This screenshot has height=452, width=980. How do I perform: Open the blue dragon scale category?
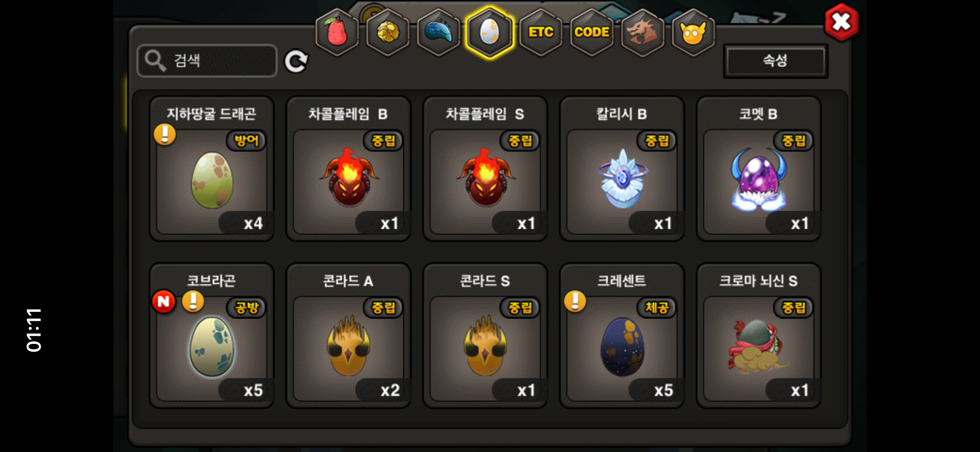[438, 33]
